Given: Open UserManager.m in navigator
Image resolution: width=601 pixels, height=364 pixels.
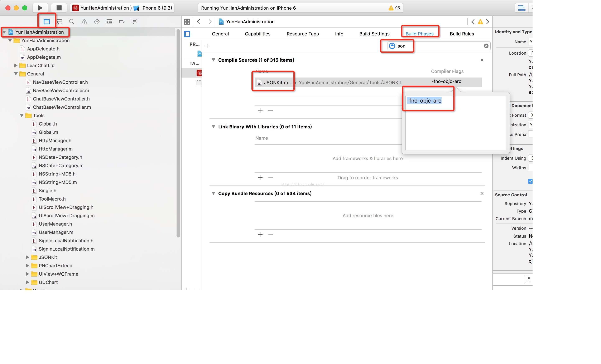Looking at the screenshot, I should click(x=56, y=232).
